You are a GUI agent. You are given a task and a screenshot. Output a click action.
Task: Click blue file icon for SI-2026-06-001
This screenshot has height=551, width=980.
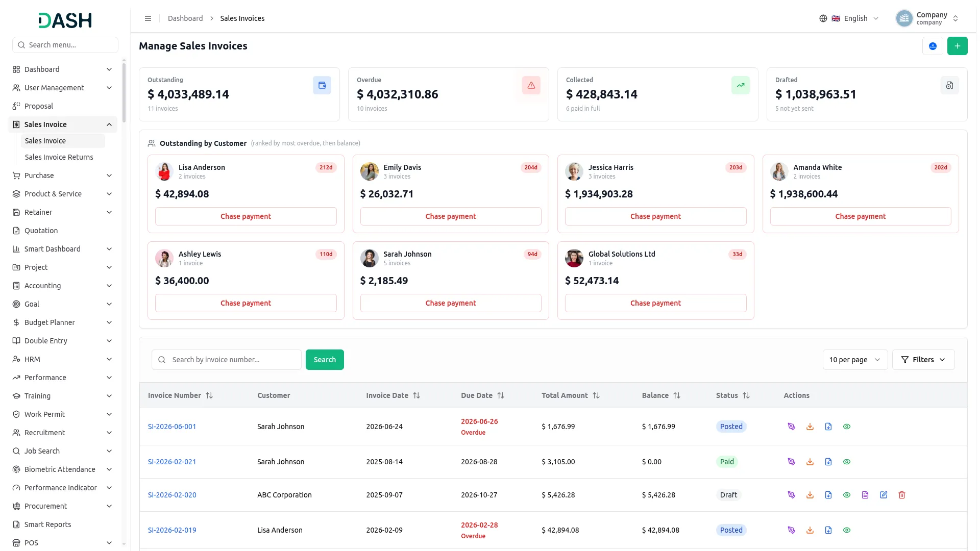click(828, 427)
